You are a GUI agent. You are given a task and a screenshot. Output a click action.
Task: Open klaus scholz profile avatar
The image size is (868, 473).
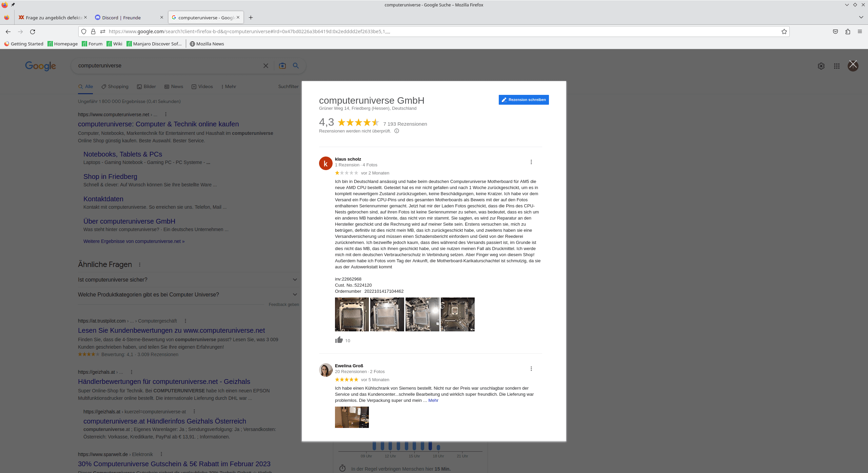point(325,163)
